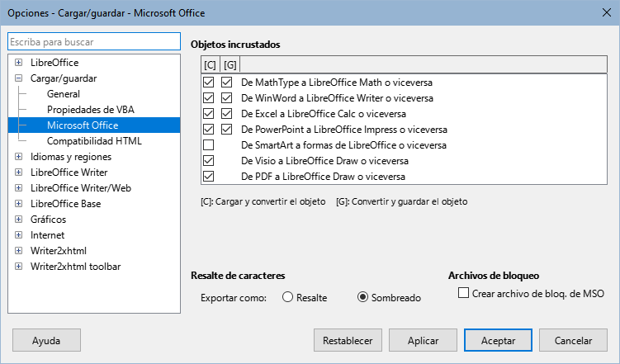Select Internet tree entry
The width and height of the screenshot is (620, 364).
tap(47, 235)
